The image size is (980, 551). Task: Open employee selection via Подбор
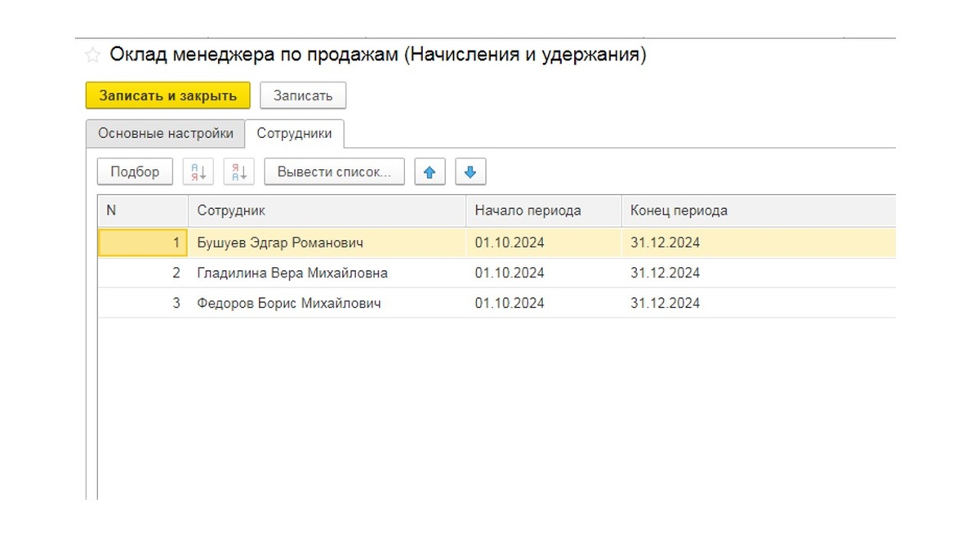[134, 171]
